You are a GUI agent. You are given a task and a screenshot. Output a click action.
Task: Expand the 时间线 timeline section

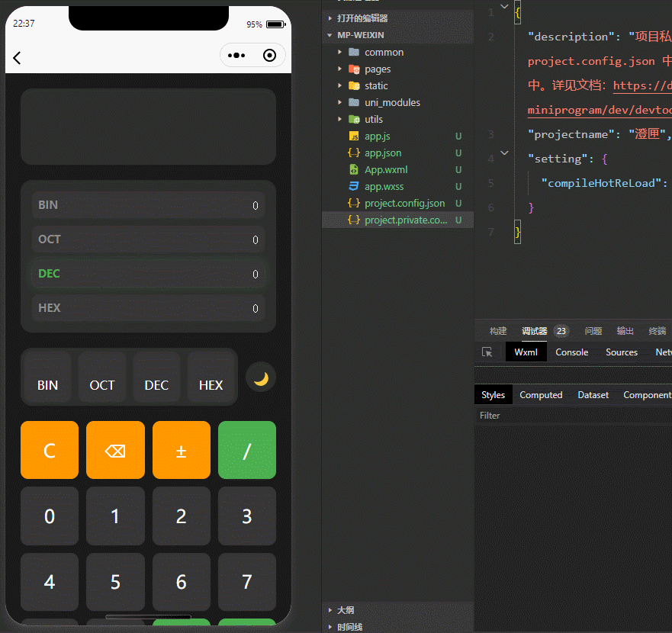pyautogui.click(x=397, y=627)
